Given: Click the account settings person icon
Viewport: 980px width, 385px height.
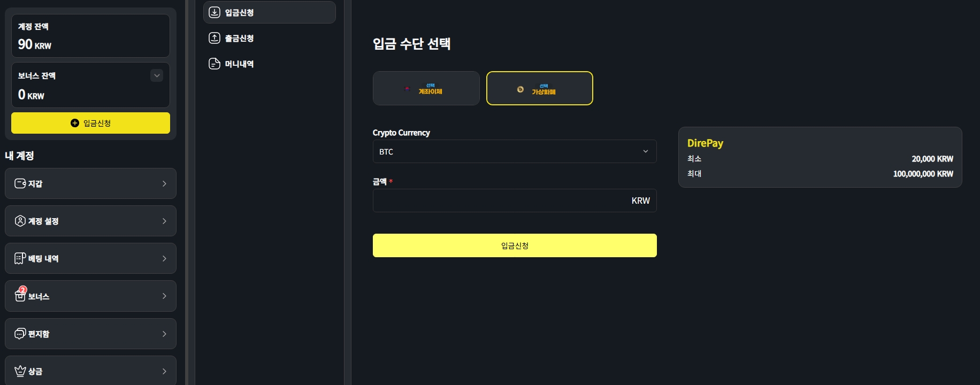Looking at the screenshot, I should coord(20,221).
